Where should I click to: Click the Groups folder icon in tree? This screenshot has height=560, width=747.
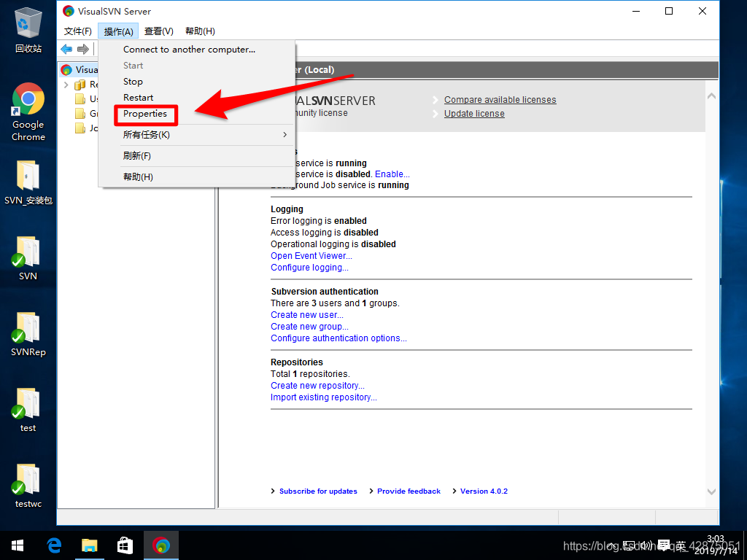[x=80, y=113]
